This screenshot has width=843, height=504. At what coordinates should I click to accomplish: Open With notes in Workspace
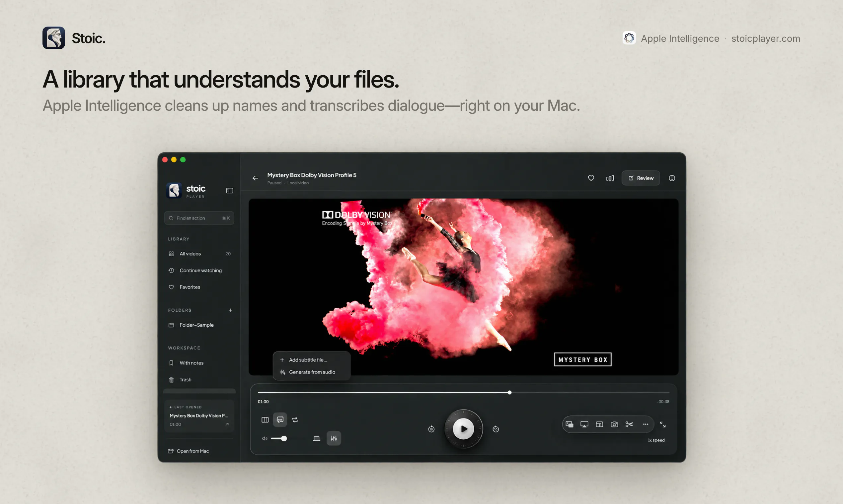click(199, 363)
